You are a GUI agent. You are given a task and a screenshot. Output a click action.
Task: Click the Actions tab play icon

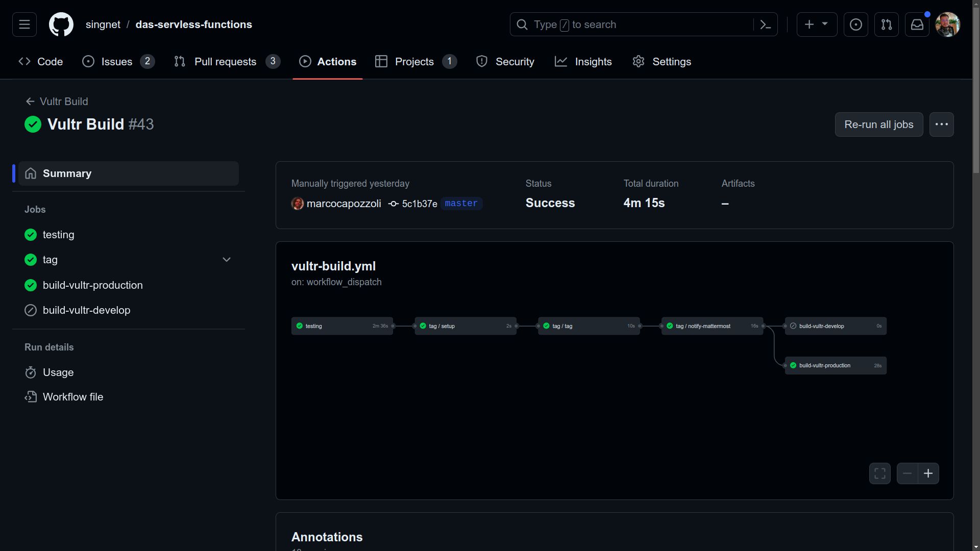point(305,62)
